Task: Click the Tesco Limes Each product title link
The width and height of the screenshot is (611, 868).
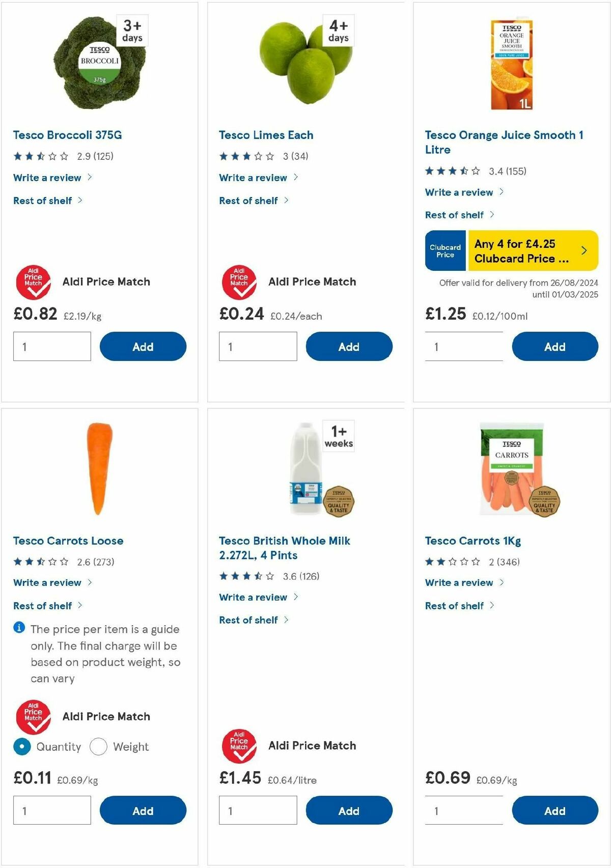Action: click(x=266, y=135)
